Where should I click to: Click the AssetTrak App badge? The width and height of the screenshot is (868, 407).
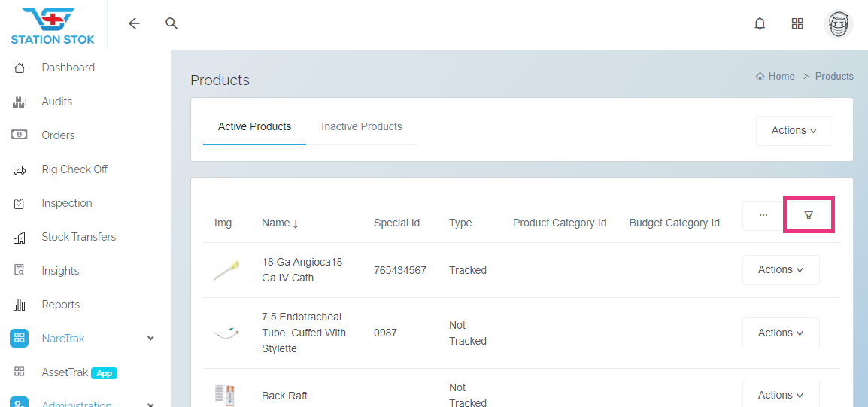(x=104, y=373)
